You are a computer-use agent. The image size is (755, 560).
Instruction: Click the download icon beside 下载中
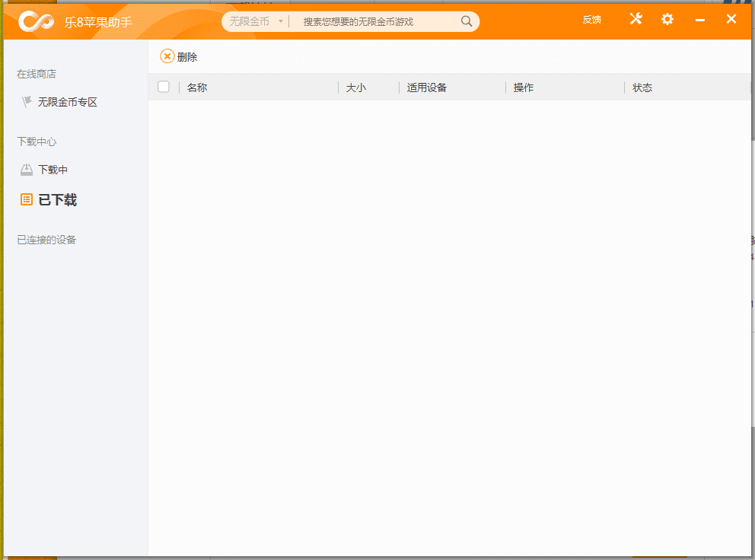26,169
